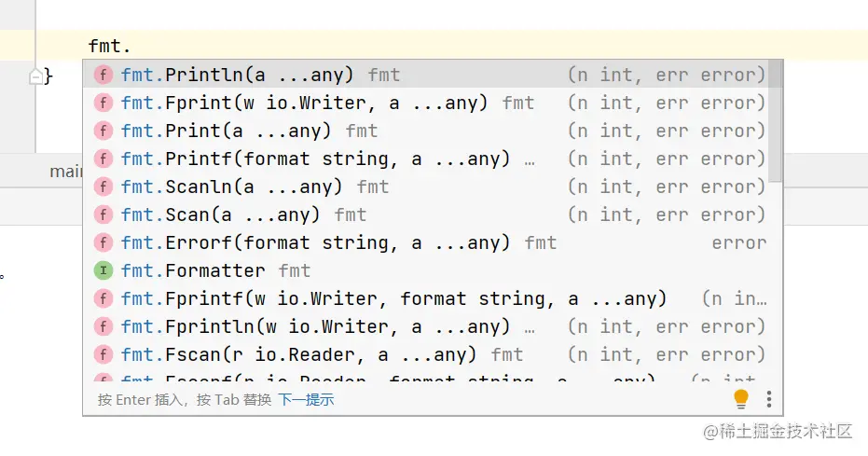This screenshot has width=868, height=456.
Task: Switch to the main tab
Action: (x=65, y=172)
